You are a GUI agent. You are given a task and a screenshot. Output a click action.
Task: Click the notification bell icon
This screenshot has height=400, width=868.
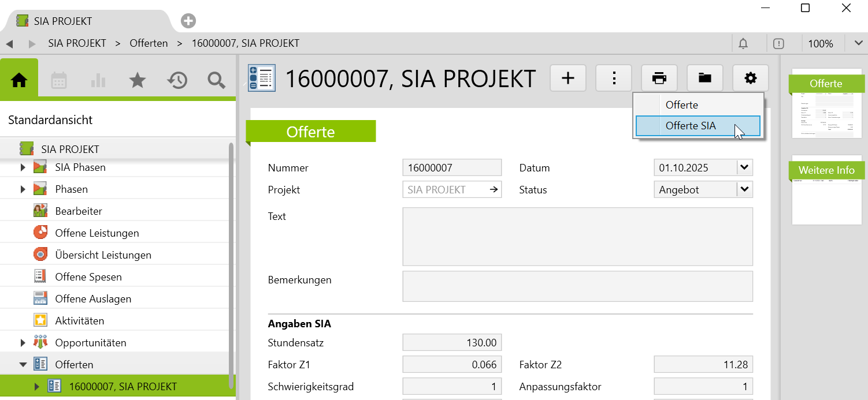pyautogui.click(x=743, y=43)
